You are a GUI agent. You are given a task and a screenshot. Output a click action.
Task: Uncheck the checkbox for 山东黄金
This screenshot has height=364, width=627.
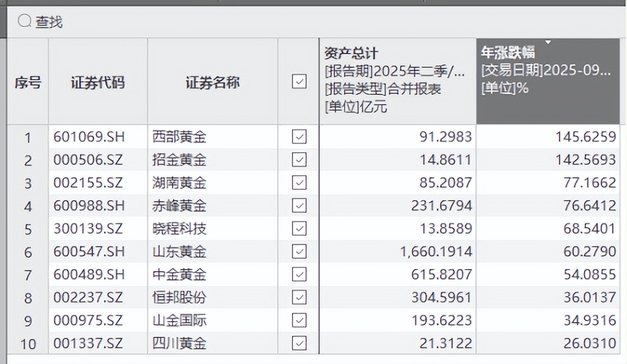tap(298, 252)
